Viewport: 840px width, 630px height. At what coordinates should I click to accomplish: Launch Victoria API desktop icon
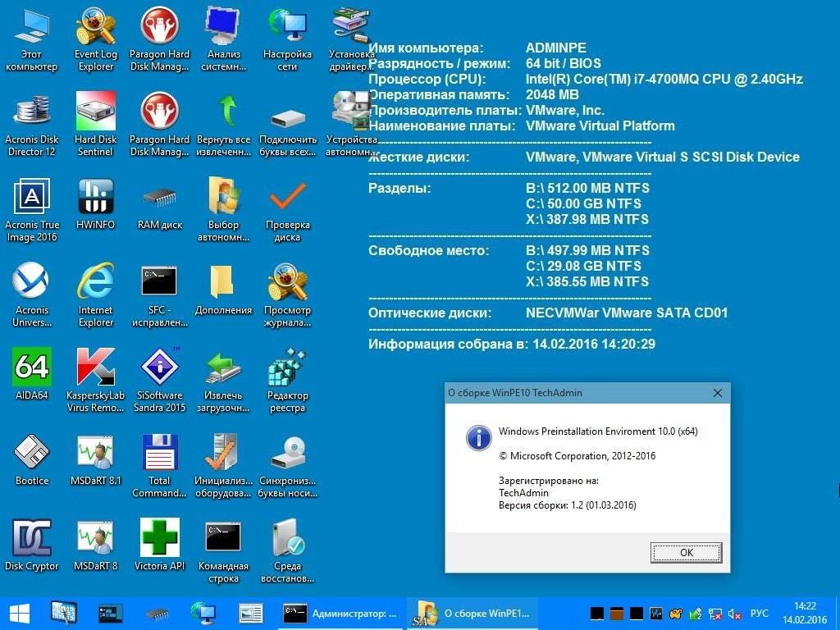pos(160,545)
